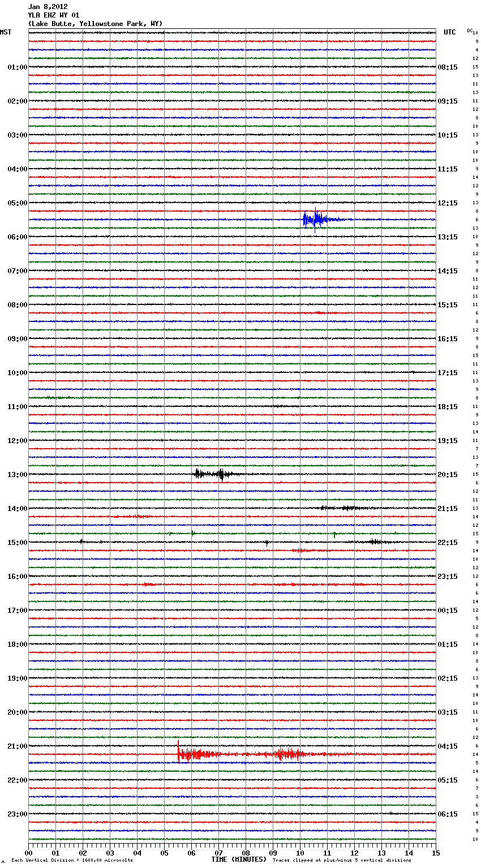
Task: Click the UTC time zone label
Action: click(450, 32)
